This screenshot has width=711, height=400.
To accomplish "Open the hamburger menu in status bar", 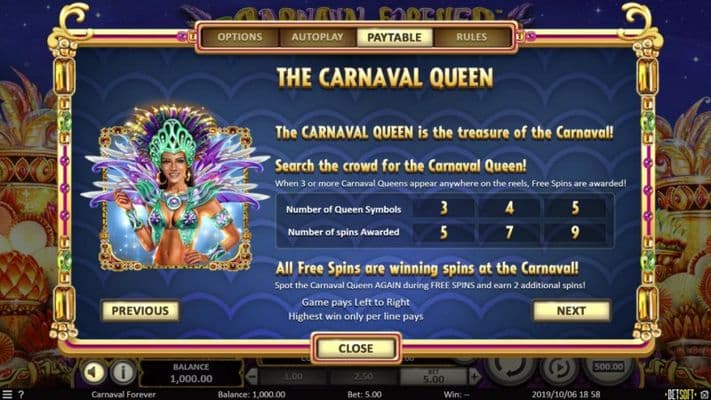I will (7, 395).
